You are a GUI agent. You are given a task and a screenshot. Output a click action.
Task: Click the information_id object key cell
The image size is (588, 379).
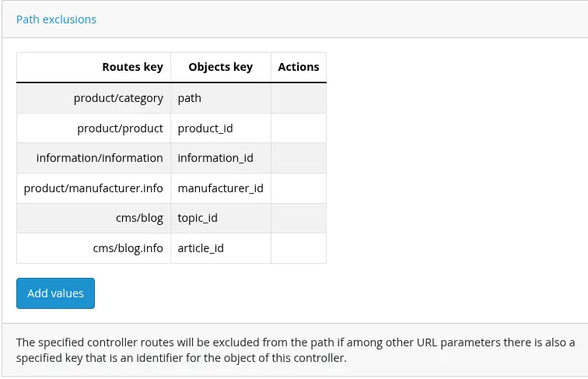pyautogui.click(x=215, y=158)
